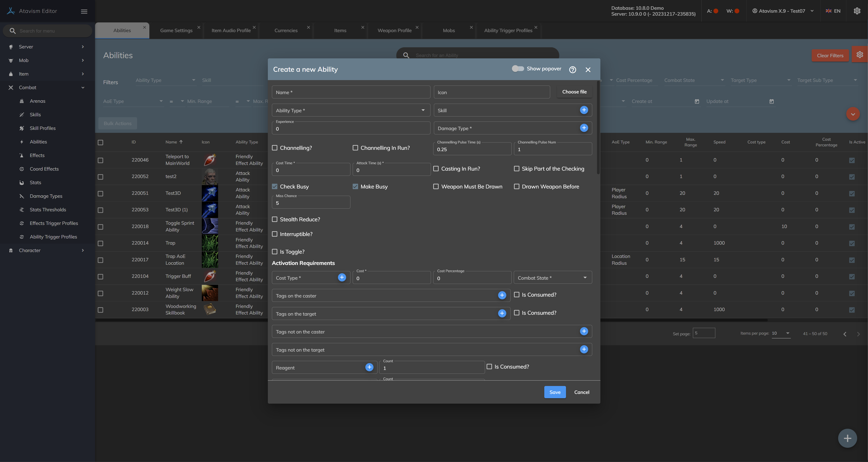Viewport: 868px width, 462px height.
Task: Click the plus icon beside Damage Type
Action: point(584,128)
